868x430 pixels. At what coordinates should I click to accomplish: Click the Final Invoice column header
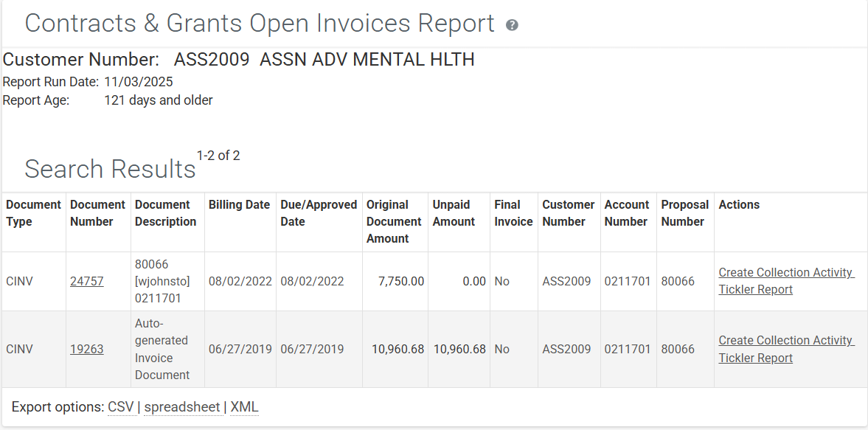(513, 213)
